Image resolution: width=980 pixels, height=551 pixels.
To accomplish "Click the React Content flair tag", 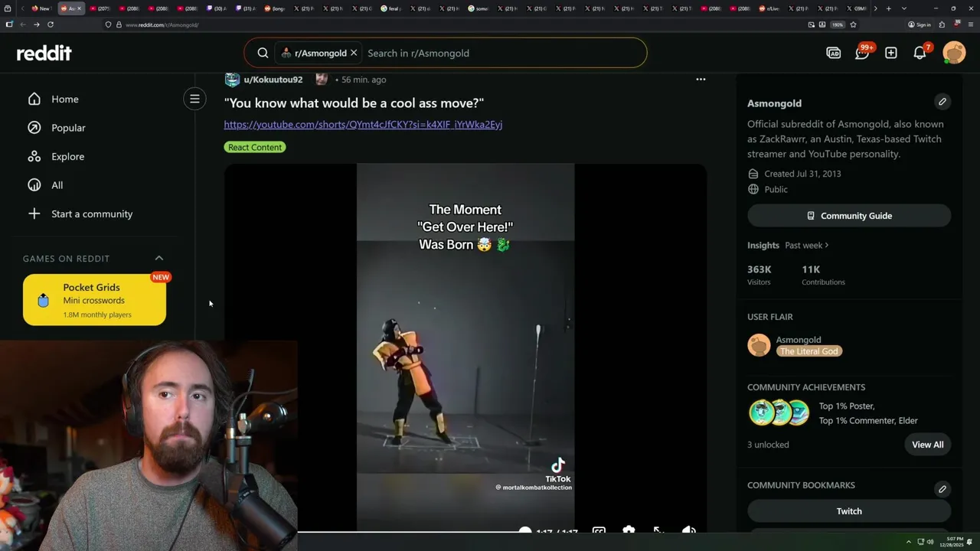I will coord(255,147).
